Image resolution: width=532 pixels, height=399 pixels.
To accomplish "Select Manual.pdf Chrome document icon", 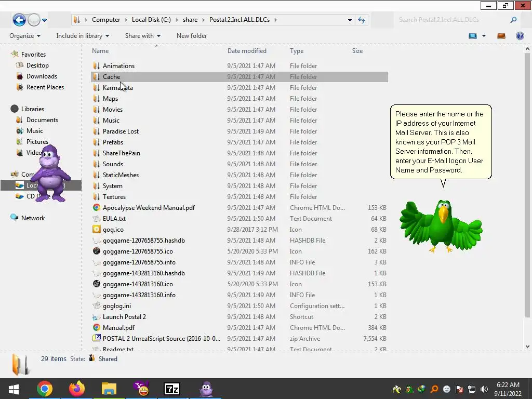I will (96, 328).
